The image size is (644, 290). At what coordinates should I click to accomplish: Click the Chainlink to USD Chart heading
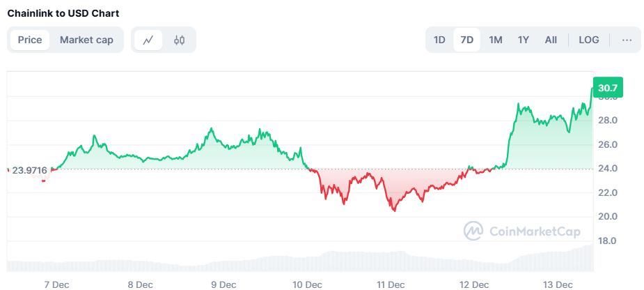[x=63, y=13]
